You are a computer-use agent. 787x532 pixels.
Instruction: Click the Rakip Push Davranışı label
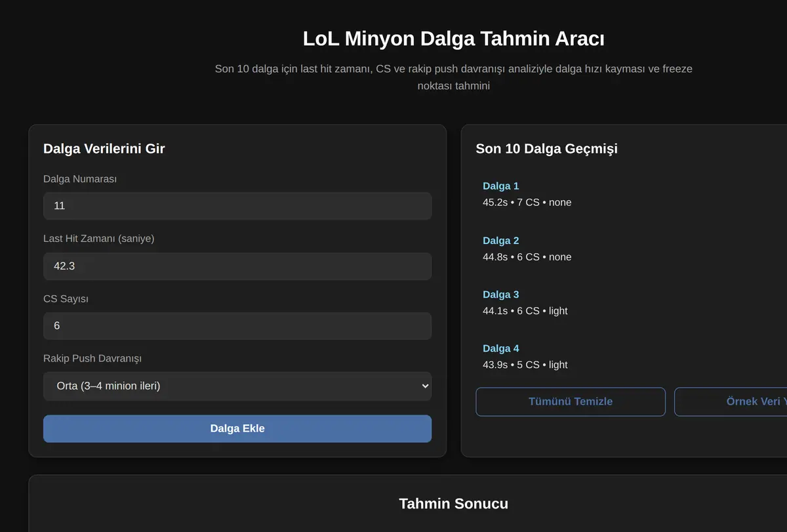pos(92,359)
